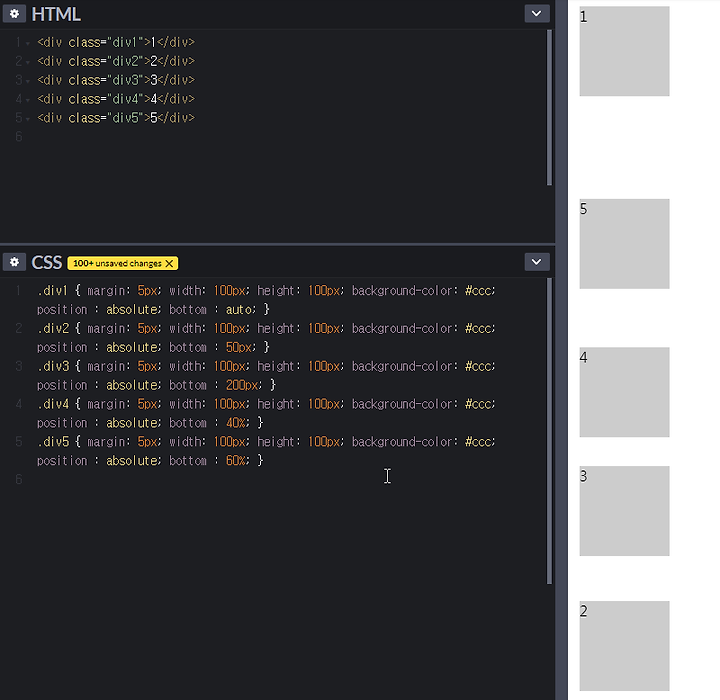Click the #ccc color value in .div2 rule
Viewport: 720px width, 700px height.
478,328
